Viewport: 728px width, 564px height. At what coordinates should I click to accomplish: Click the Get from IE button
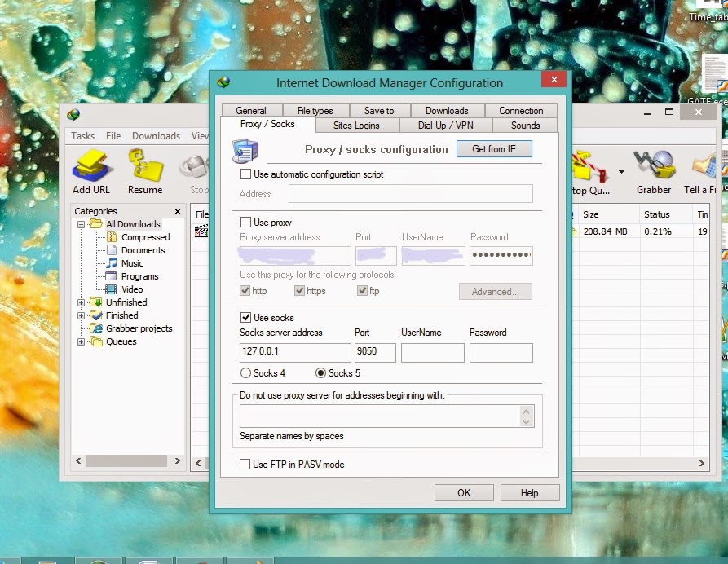[x=494, y=149]
